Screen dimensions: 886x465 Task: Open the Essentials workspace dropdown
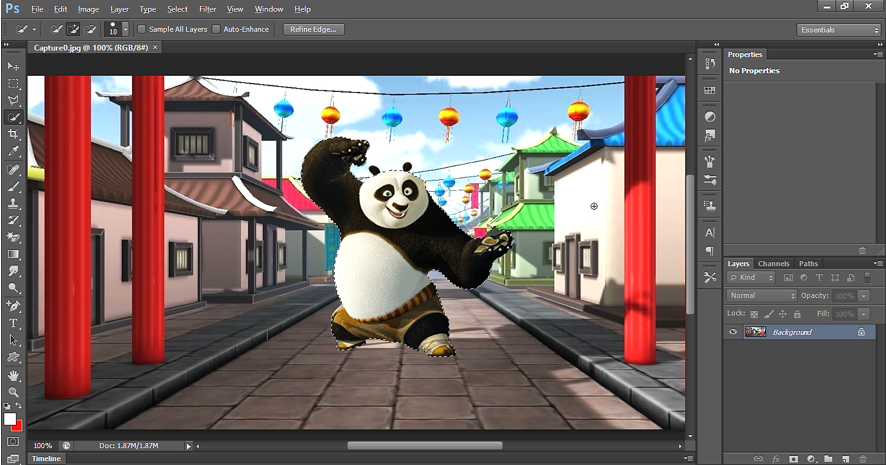click(839, 30)
